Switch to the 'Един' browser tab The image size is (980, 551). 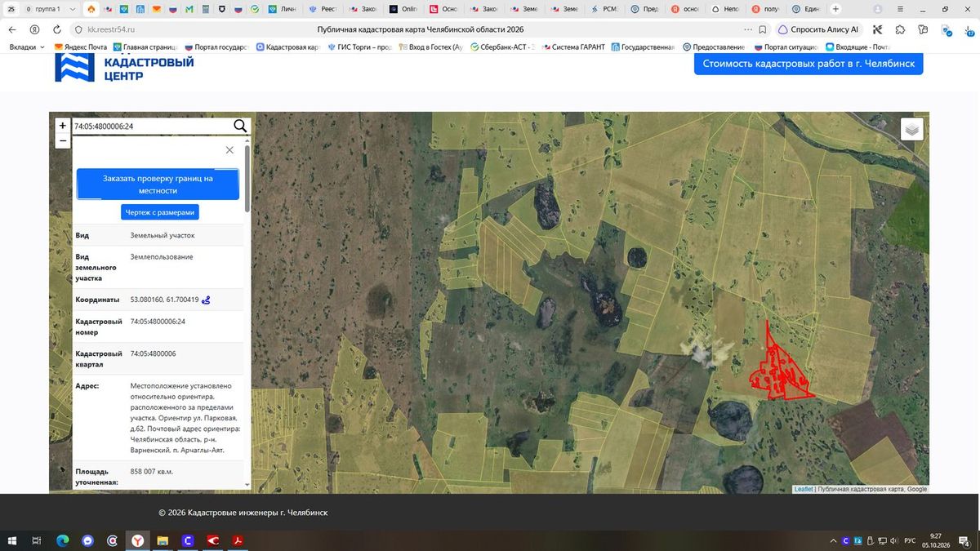[804, 9]
